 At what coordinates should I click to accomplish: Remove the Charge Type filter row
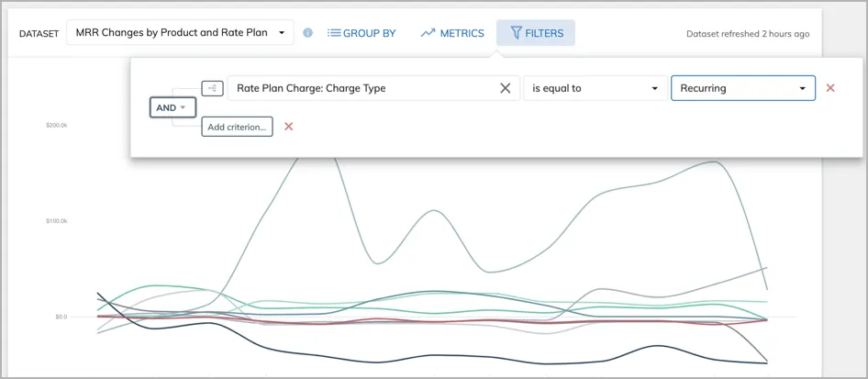pyautogui.click(x=829, y=88)
